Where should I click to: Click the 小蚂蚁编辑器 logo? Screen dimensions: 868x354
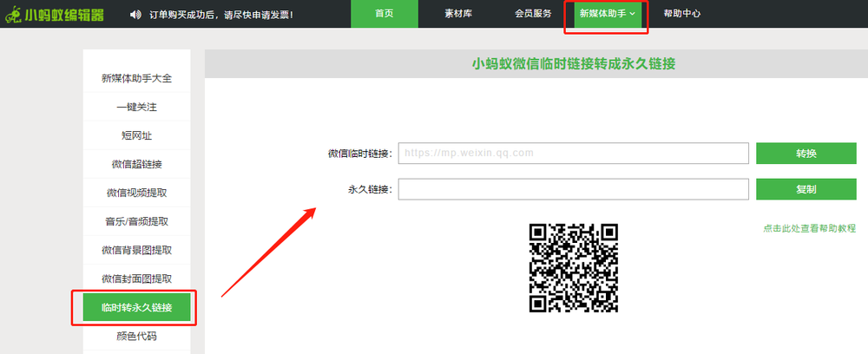[x=53, y=15]
